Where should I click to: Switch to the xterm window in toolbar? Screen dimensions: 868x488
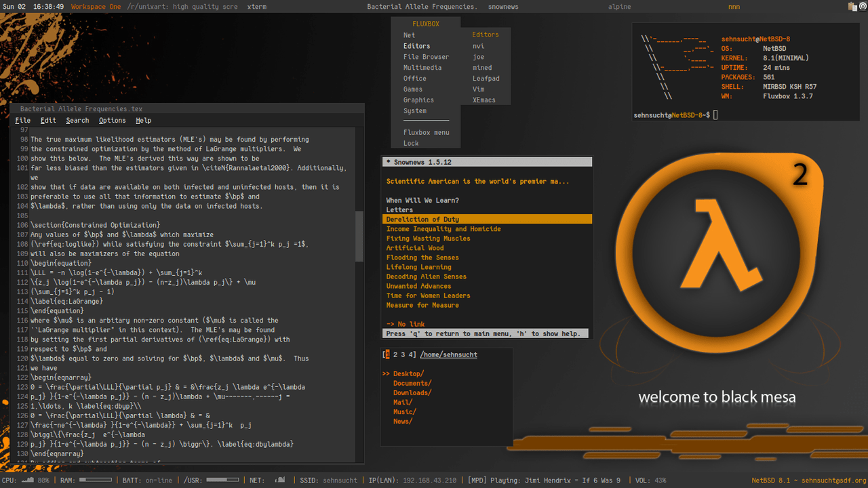click(x=257, y=7)
